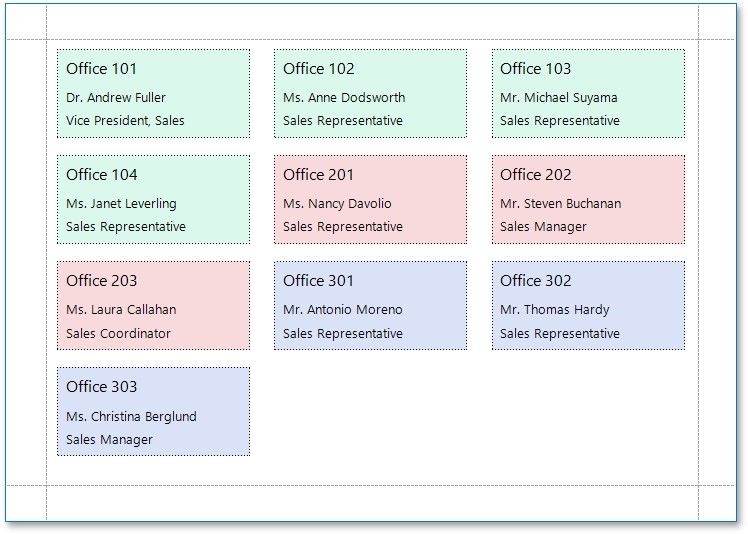
Task: Select the Office 201 heading
Action: point(319,175)
